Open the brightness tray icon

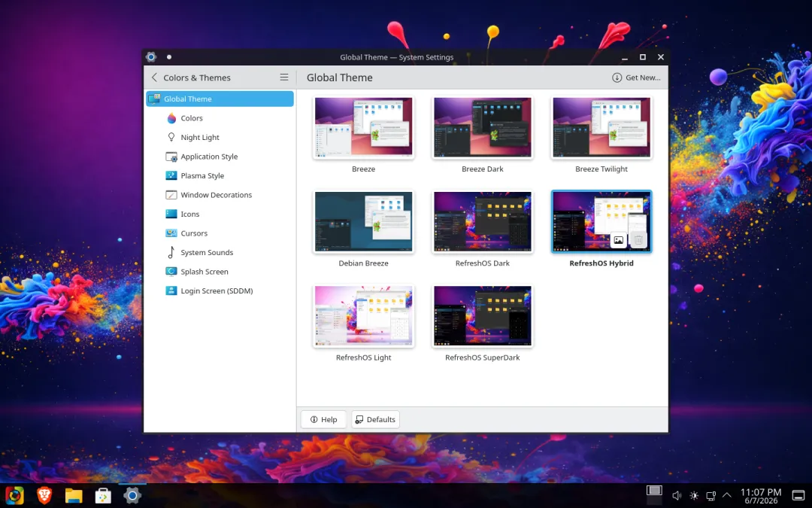coord(694,496)
